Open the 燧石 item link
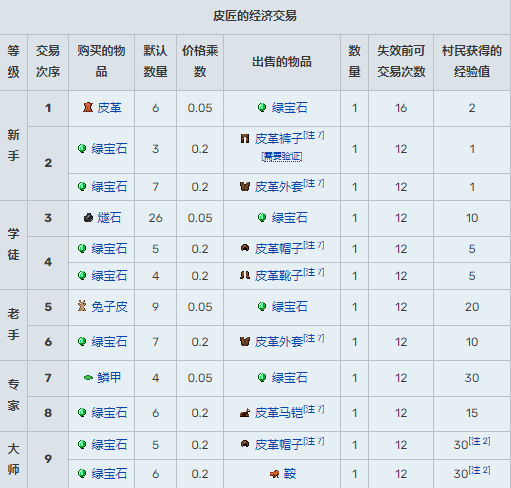Image resolution: width=511 pixels, height=488 pixels. [x=109, y=218]
